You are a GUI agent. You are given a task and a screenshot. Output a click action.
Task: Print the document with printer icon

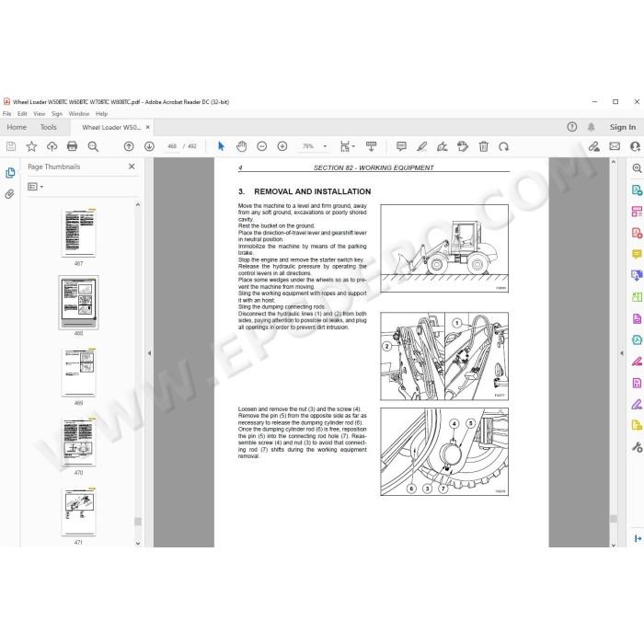[73, 146]
